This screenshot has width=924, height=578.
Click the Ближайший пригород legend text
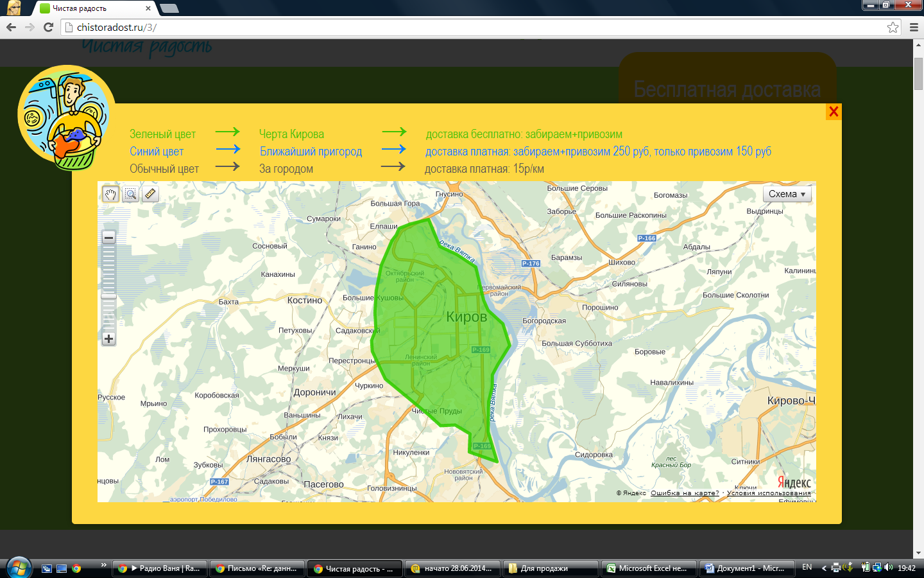pyautogui.click(x=311, y=152)
